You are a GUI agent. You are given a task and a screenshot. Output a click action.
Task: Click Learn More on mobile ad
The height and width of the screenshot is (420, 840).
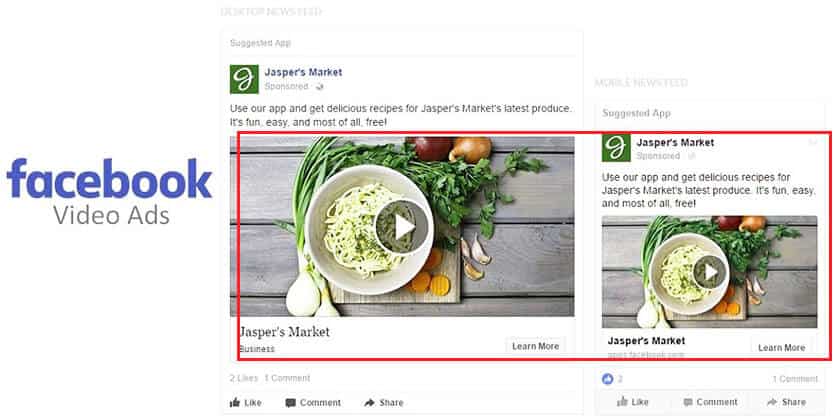[781, 347]
